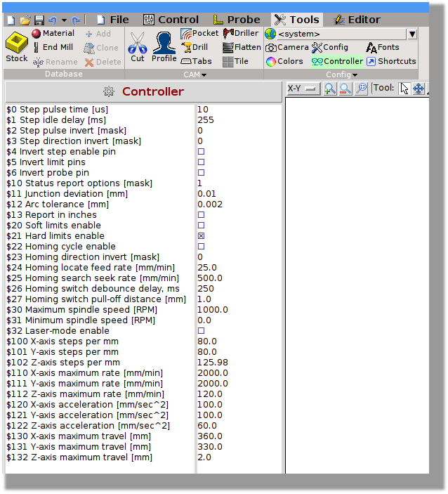
Task: Enable $22 Homing cycle checkbox
Action: pos(201,247)
